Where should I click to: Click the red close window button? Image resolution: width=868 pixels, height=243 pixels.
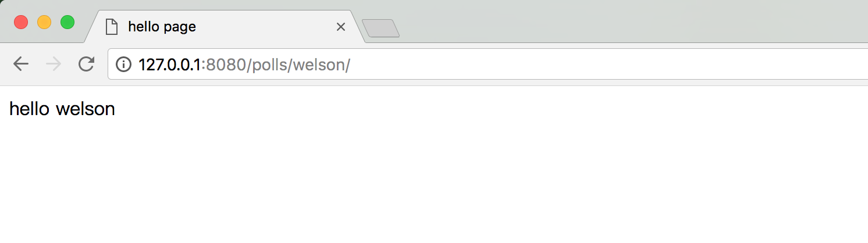[21, 22]
